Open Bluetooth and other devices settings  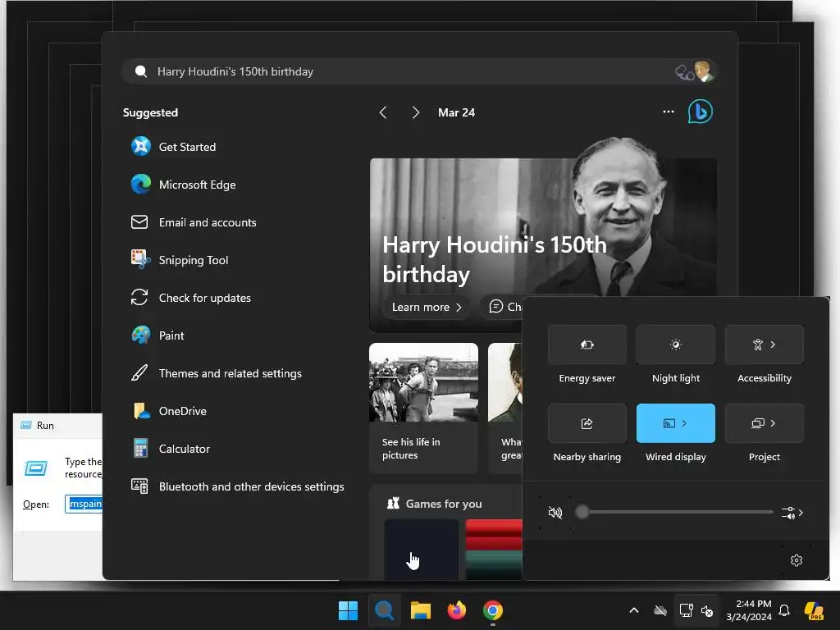click(x=238, y=486)
